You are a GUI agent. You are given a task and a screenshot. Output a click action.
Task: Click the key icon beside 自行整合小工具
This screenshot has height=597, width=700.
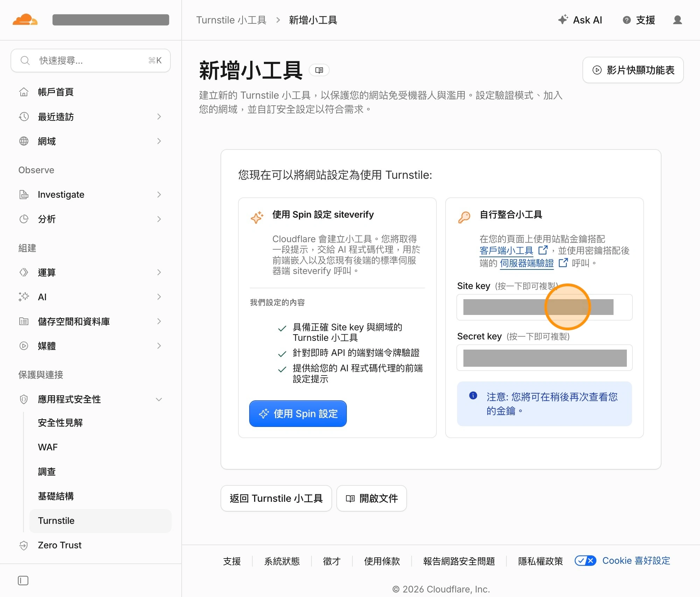pos(464,217)
